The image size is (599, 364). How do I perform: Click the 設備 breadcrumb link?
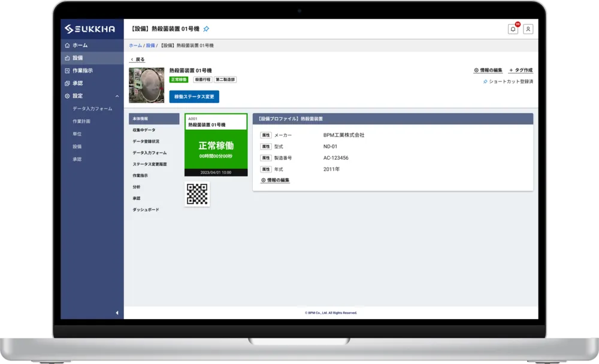pyautogui.click(x=150, y=45)
